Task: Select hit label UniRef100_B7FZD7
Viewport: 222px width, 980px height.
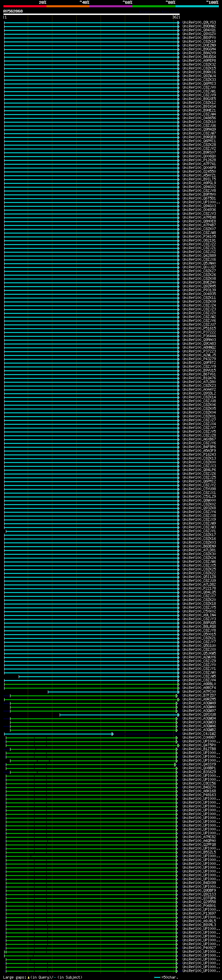Action: (199, 695)
